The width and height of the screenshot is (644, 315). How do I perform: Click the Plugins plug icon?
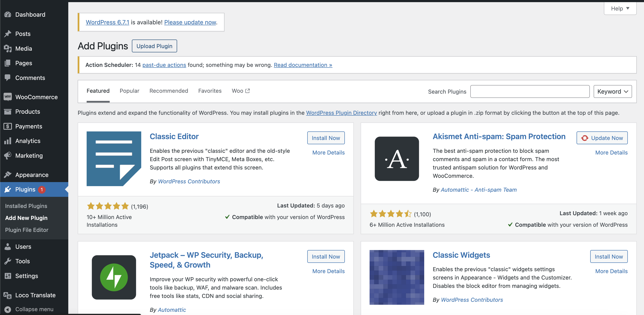pos(8,189)
